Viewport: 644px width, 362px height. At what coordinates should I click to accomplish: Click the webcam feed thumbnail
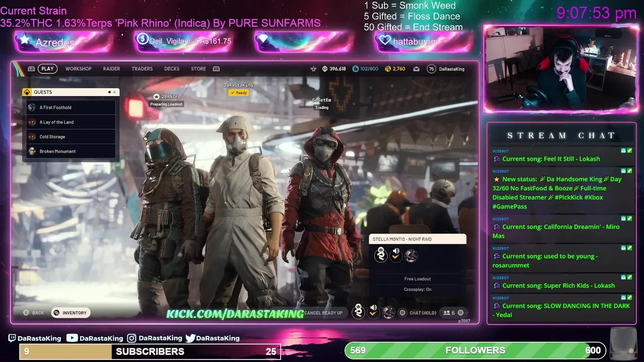561,68
